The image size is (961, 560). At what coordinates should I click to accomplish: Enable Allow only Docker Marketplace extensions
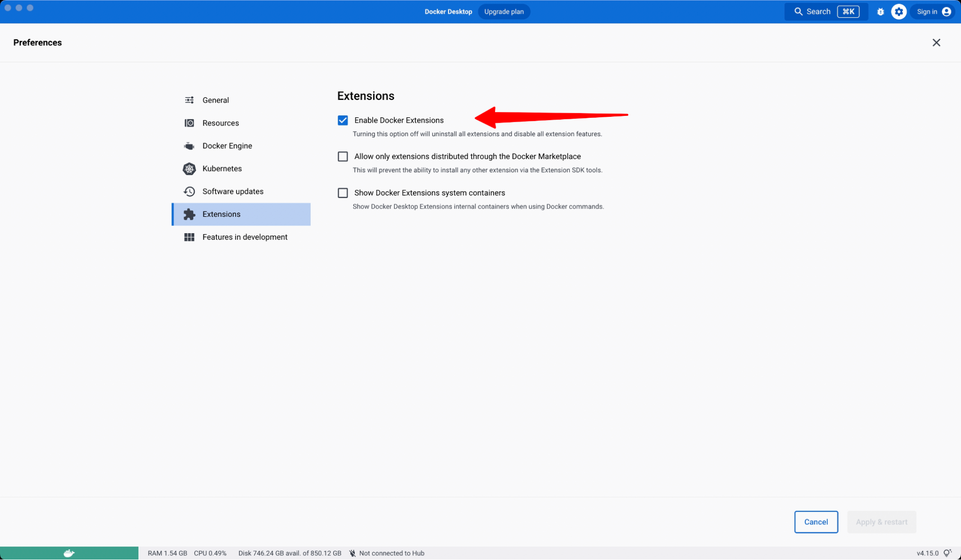343,156
